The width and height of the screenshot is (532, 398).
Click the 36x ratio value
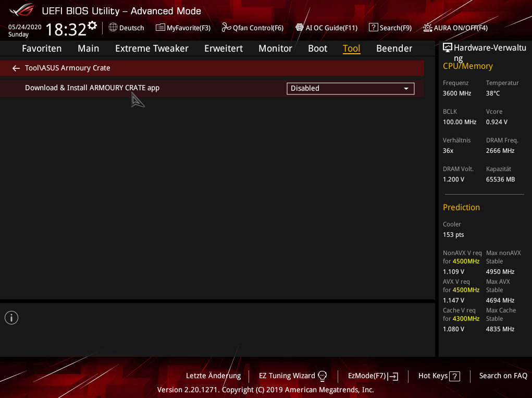pyautogui.click(x=448, y=150)
